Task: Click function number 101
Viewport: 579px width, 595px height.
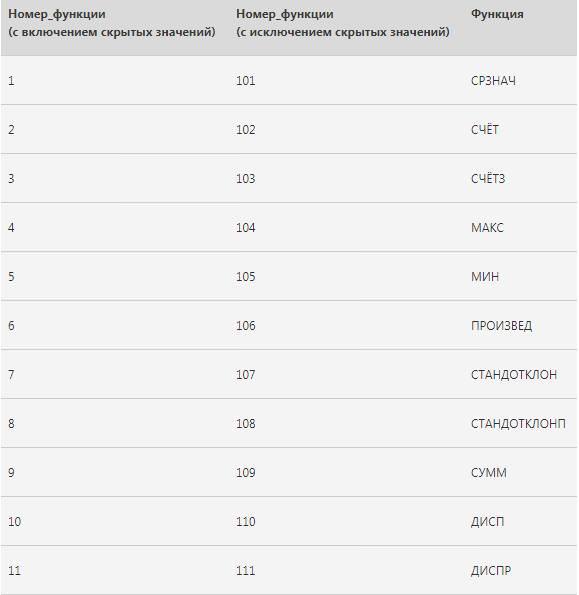Action: (245, 81)
